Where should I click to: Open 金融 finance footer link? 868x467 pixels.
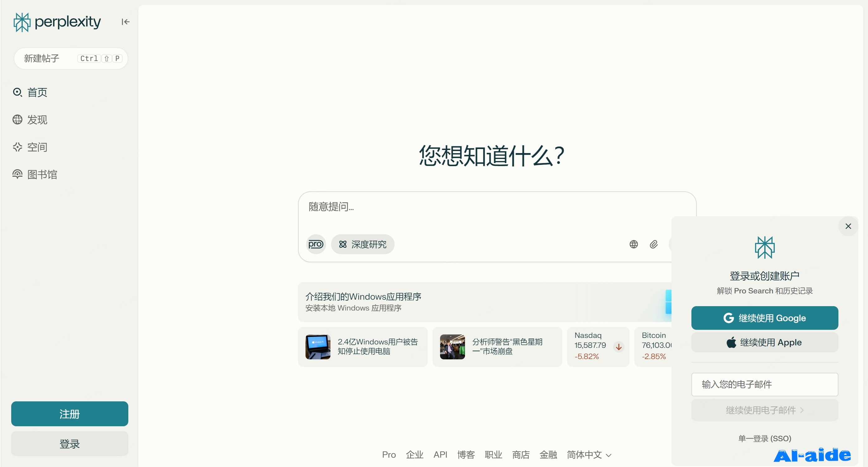tap(548, 455)
